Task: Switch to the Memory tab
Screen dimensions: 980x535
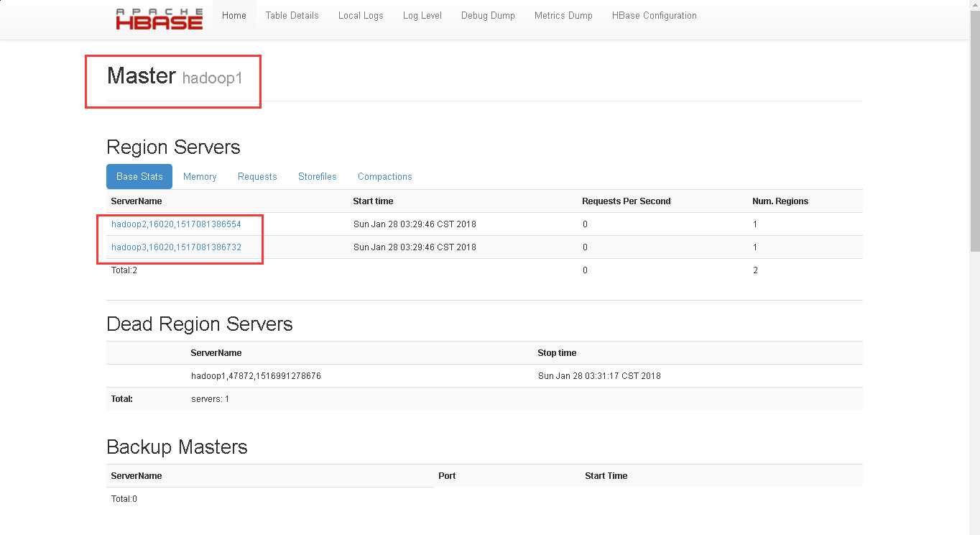Action: tap(200, 176)
